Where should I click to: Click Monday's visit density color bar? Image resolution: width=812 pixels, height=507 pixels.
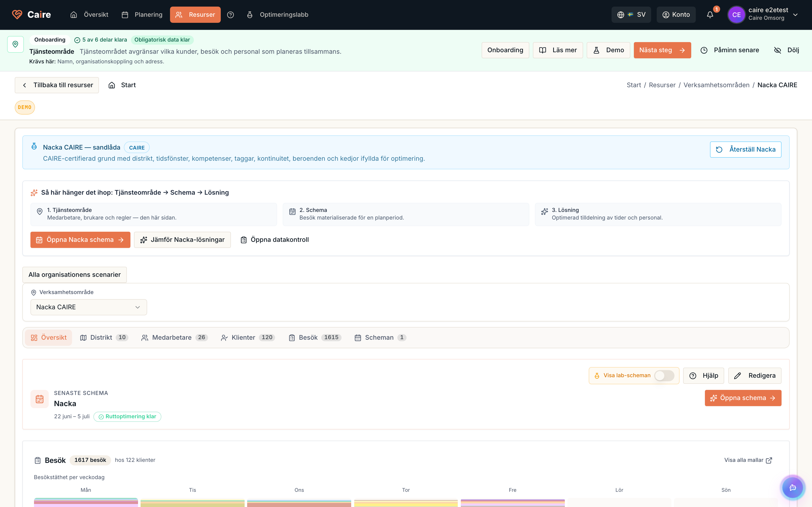point(86,502)
